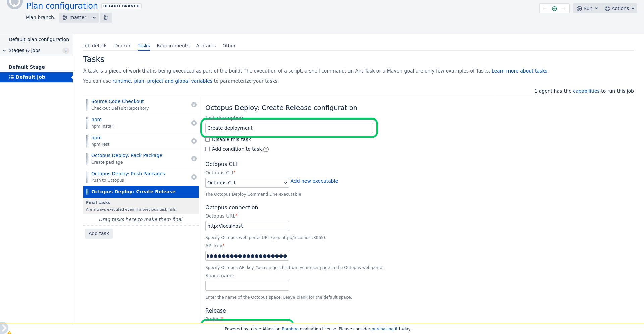Open the Plan configuration heading link

click(62, 6)
